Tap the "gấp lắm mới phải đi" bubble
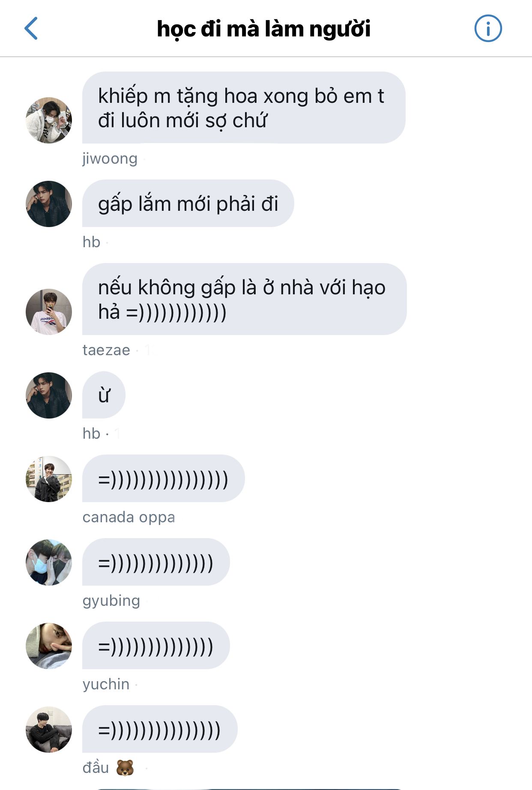Image resolution: width=532 pixels, height=790 pixels. [188, 203]
